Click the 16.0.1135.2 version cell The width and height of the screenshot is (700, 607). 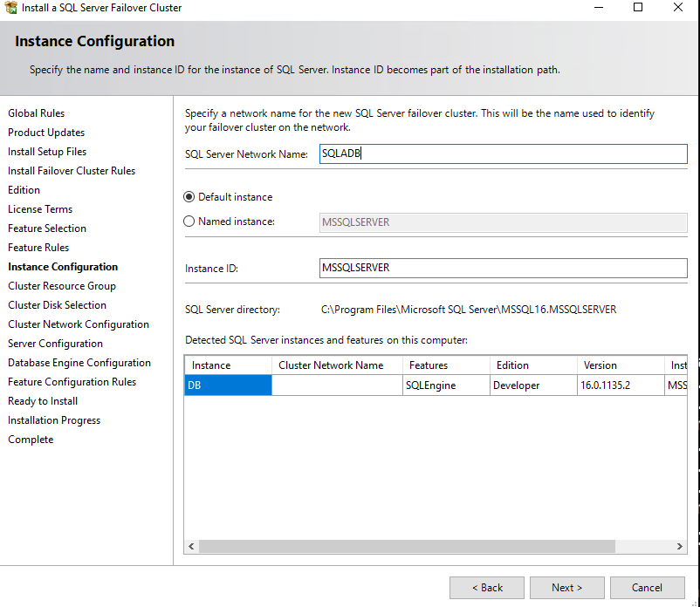(621, 385)
